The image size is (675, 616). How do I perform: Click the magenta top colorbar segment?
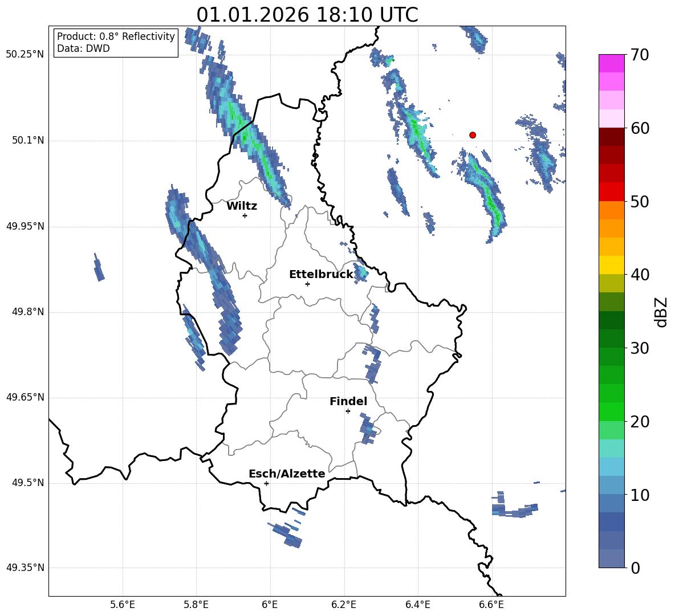(612, 63)
